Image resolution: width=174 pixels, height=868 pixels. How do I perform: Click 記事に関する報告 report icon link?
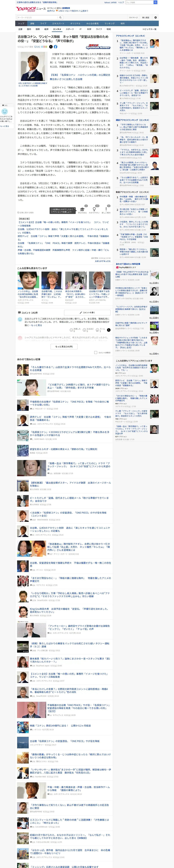point(26,213)
